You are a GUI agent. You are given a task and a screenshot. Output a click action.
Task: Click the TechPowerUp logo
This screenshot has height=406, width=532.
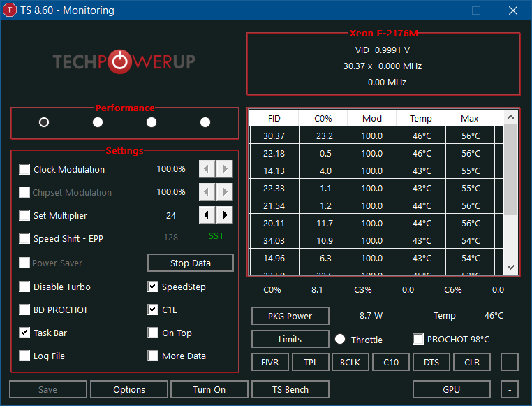(124, 61)
